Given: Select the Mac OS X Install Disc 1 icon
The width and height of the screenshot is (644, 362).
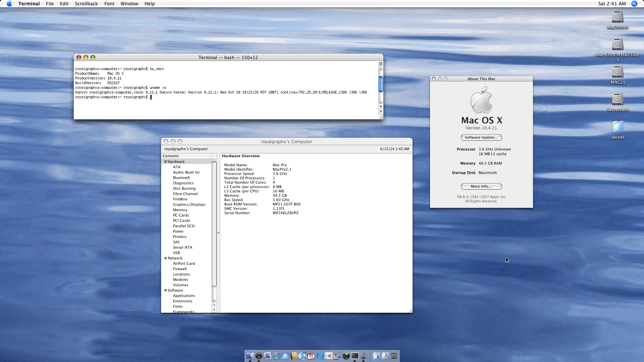Looking at the screenshot, I should (618, 50).
